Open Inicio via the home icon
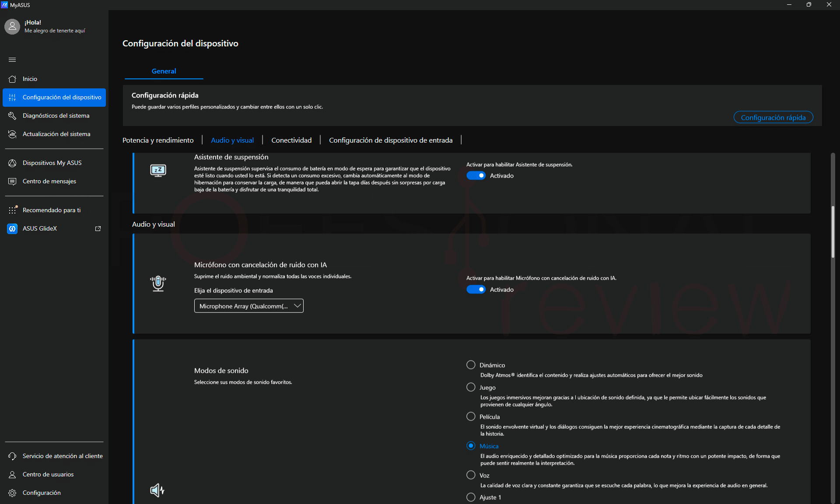Screen dimensions: 840x504 pos(12,79)
